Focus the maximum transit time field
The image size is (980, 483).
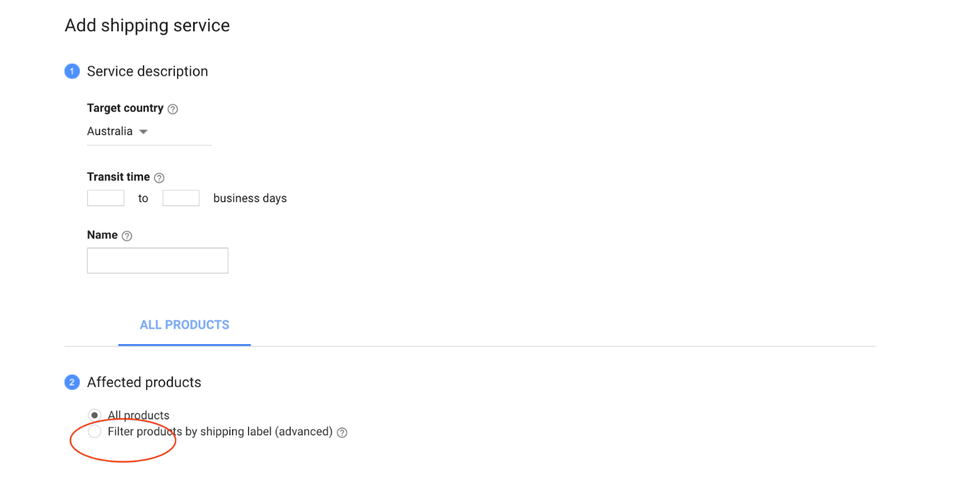181,198
